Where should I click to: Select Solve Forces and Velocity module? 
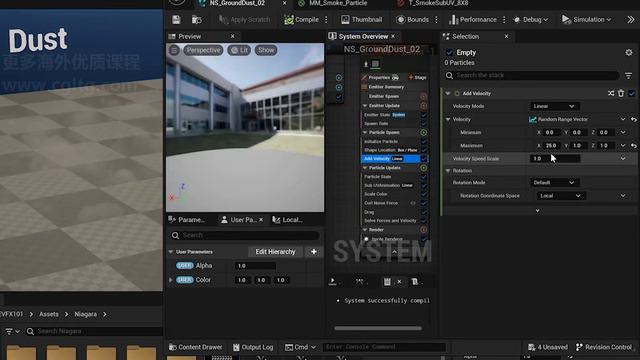(x=390, y=220)
